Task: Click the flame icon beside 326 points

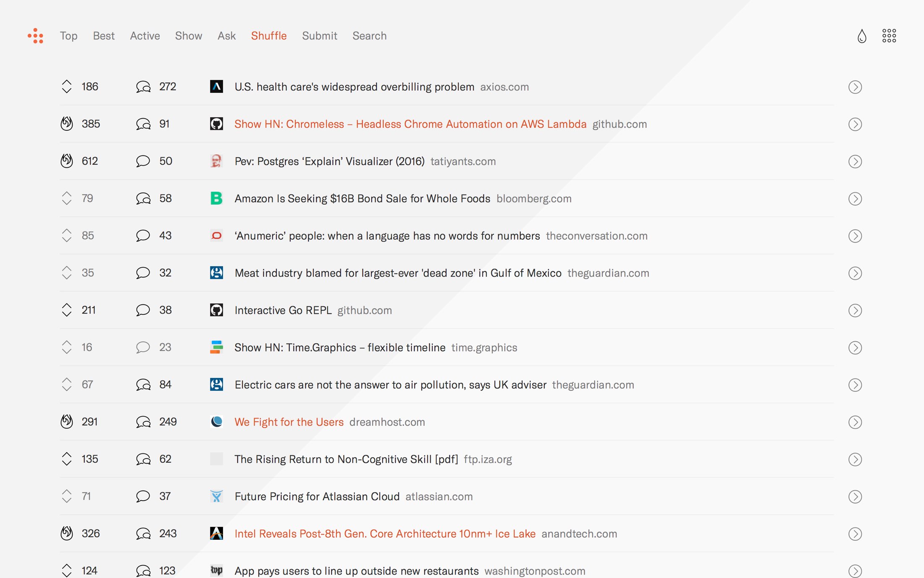Action: tap(67, 533)
